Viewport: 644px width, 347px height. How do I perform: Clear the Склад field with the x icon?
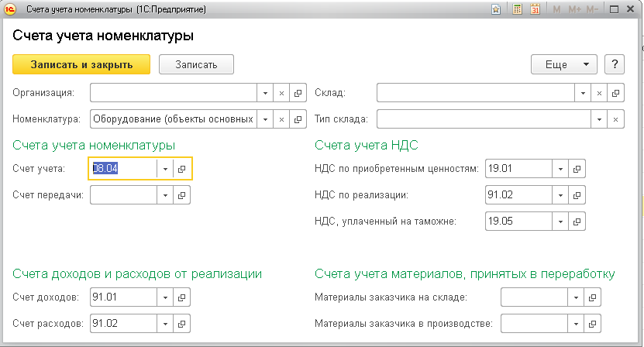pos(599,93)
